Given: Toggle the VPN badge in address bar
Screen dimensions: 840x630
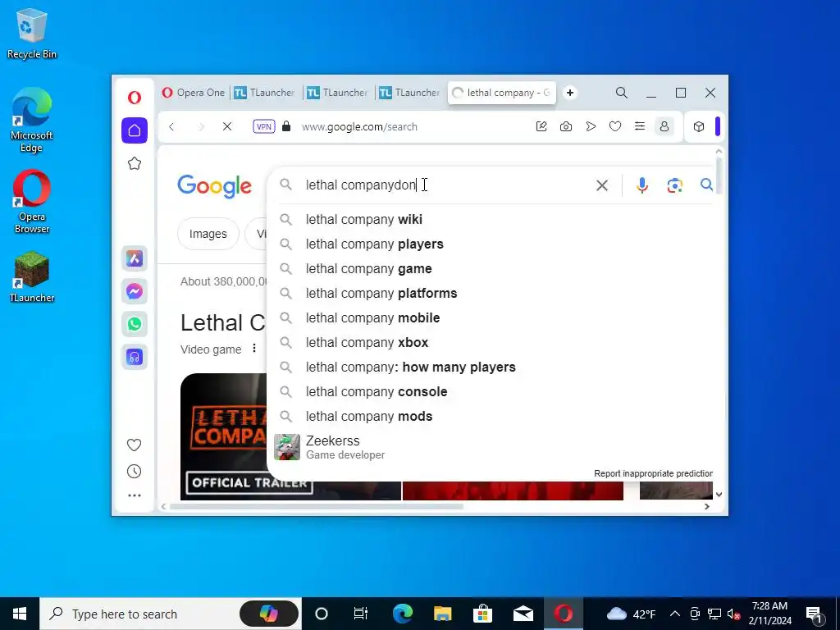Looking at the screenshot, I should pyautogui.click(x=263, y=126).
